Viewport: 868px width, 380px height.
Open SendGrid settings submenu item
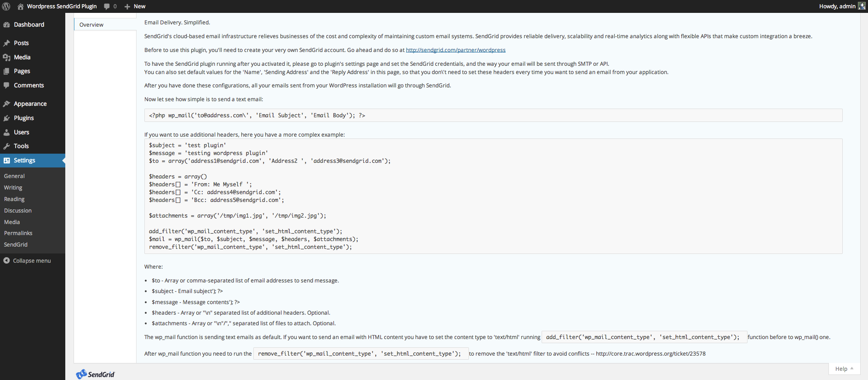point(16,245)
